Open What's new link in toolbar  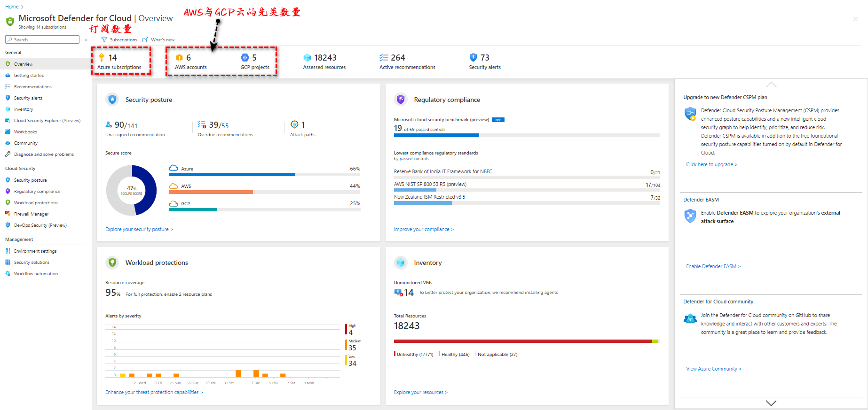[158, 40]
